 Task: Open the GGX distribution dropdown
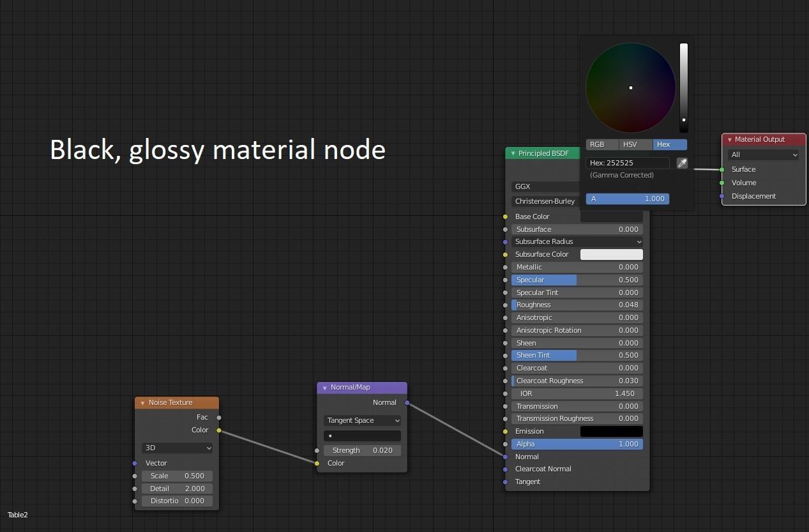click(x=545, y=186)
